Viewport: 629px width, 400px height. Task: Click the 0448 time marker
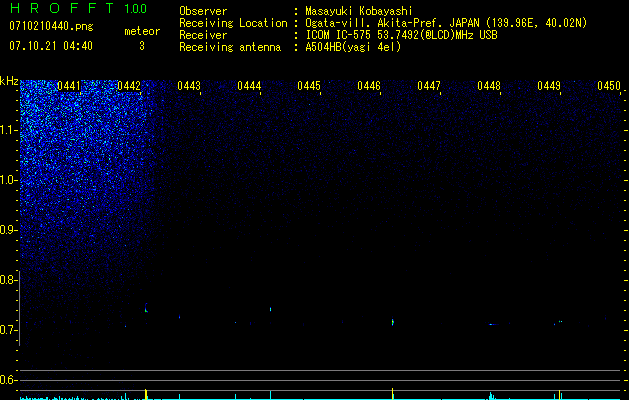pyautogui.click(x=489, y=86)
